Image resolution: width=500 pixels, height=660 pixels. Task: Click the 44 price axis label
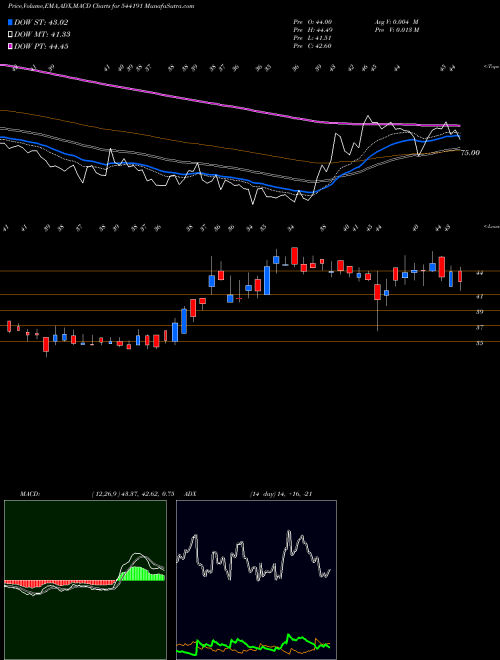pyautogui.click(x=479, y=273)
